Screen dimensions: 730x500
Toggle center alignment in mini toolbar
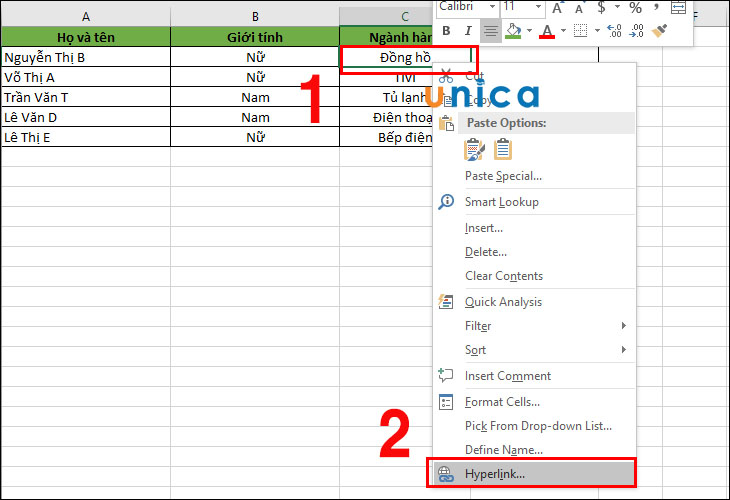(x=490, y=31)
